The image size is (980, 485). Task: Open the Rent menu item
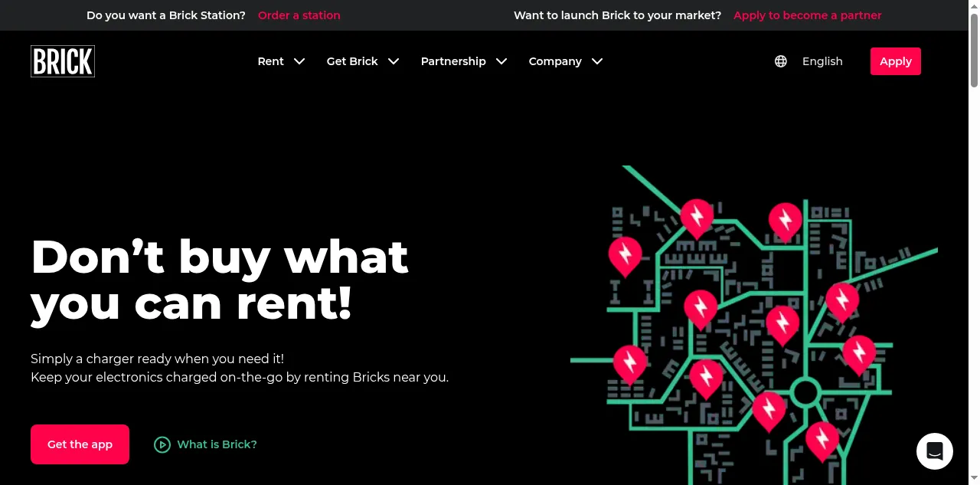(270, 61)
